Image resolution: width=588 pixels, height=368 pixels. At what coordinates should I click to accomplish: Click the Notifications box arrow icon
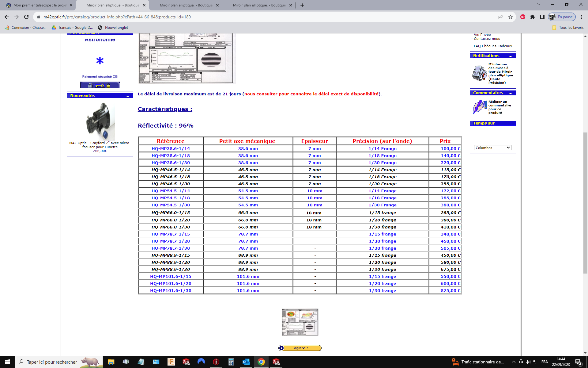click(511, 56)
